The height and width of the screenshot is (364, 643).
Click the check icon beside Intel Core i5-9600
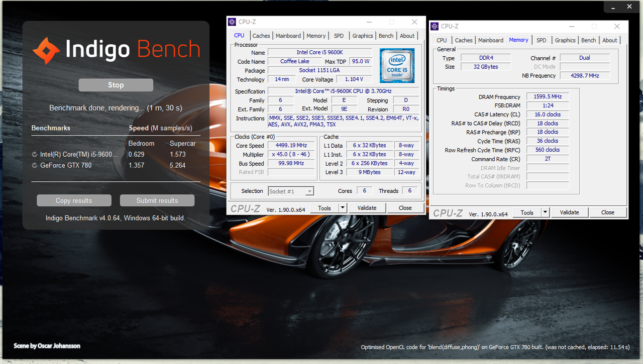tap(34, 155)
